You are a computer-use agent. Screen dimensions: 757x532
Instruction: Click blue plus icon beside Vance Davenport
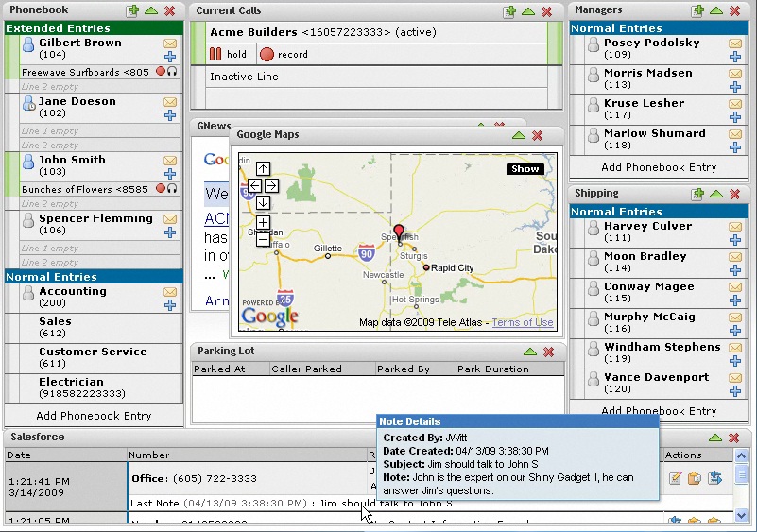[735, 391]
